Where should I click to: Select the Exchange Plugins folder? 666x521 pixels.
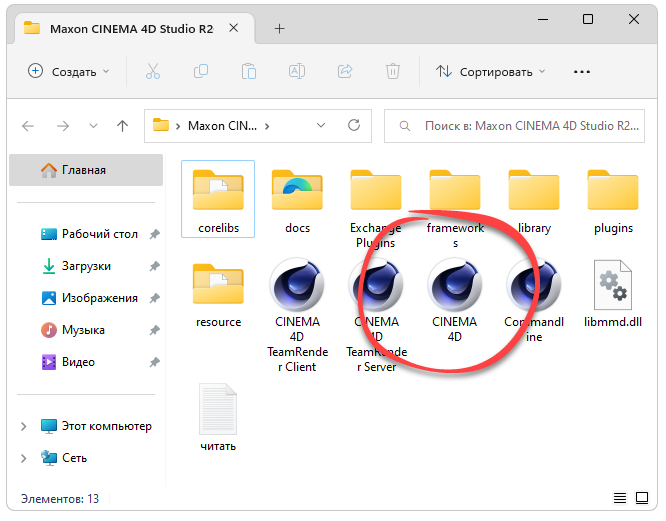point(376,208)
